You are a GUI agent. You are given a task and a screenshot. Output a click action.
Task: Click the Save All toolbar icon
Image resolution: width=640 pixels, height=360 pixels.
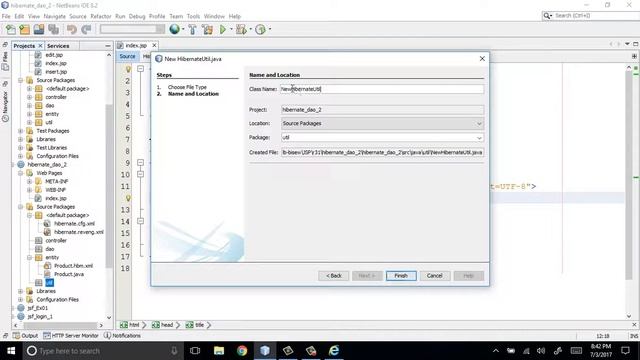tap(53, 29)
